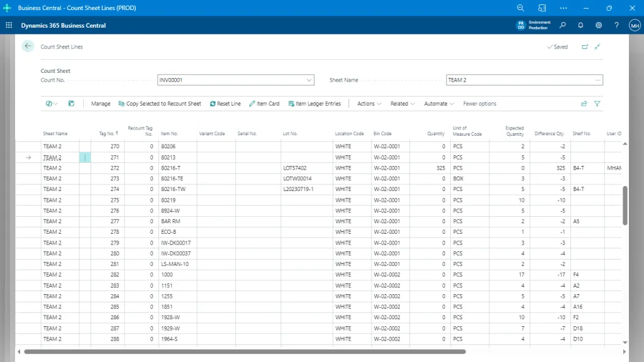Open Dynamics 365 settings gear
The width and height of the screenshot is (644, 362).
(599, 25)
